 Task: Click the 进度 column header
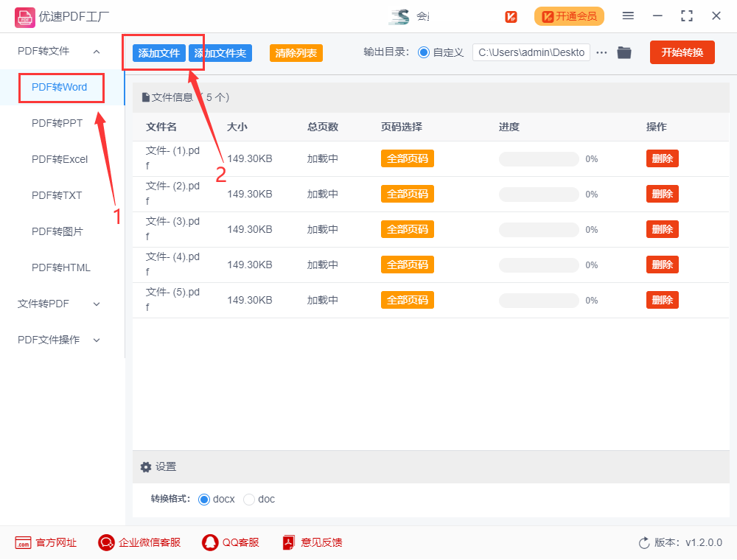509,127
